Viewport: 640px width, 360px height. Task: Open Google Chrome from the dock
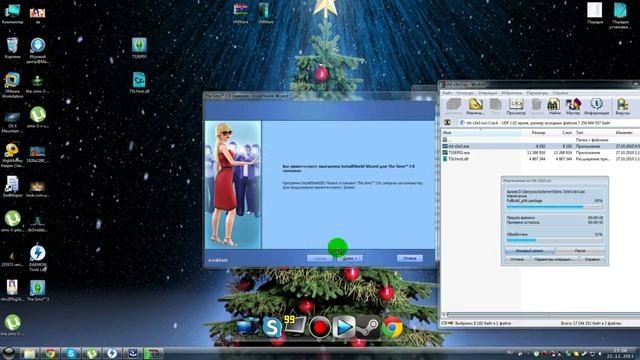pos(392,327)
